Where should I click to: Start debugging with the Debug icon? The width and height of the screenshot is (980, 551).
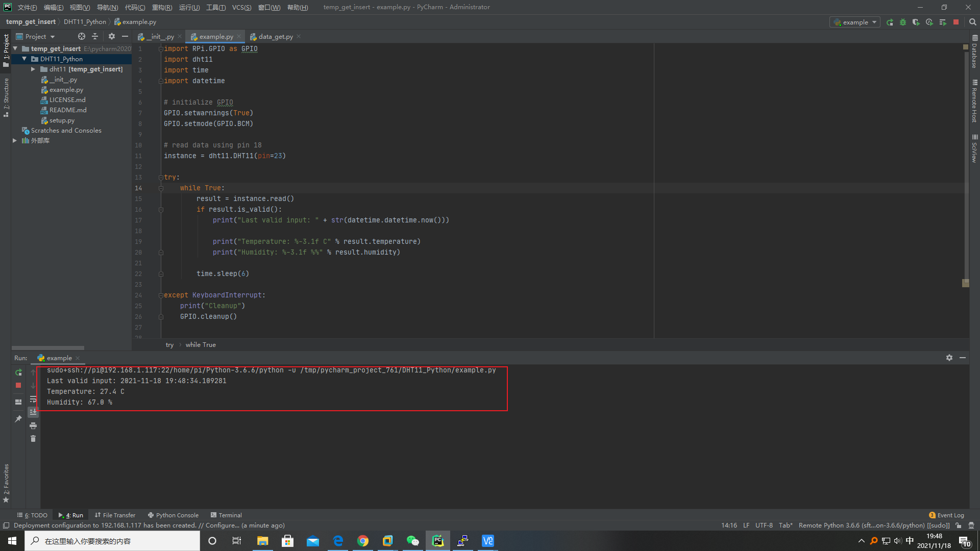(903, 22)
